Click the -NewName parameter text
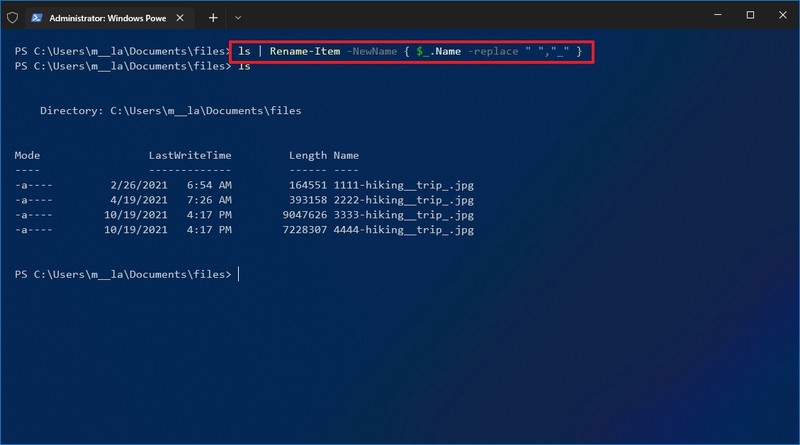Image resolution: width=800 pixels, height=445 pixels. pos(372,52)
